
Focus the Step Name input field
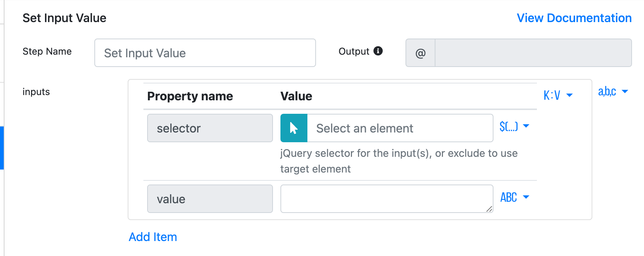[205, 53]
